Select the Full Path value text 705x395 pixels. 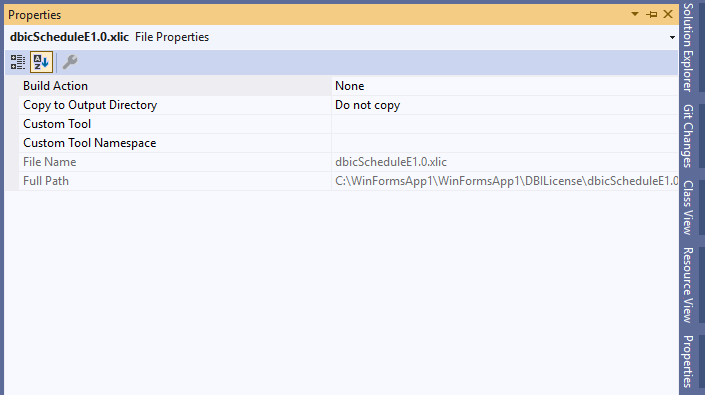click(x=506, y=181)
